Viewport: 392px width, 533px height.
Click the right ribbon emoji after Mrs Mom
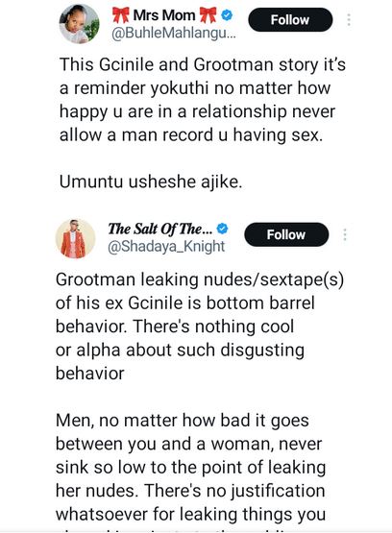tap(208, 15)
